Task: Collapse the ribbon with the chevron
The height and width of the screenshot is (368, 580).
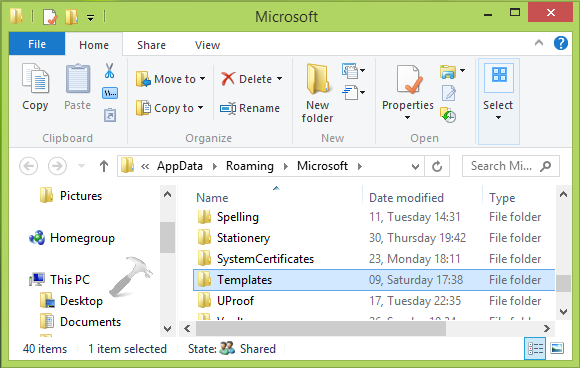Action: 539,43
